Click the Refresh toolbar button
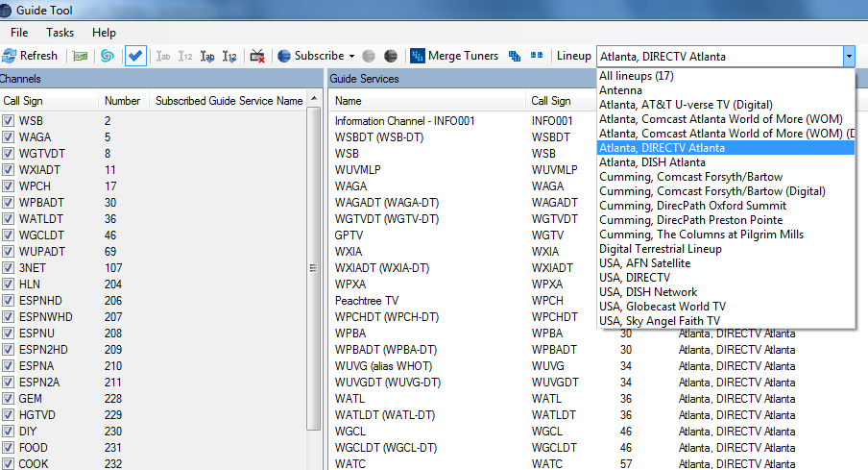The height and width of the screenshot is (470, 868). click(30, 56)
